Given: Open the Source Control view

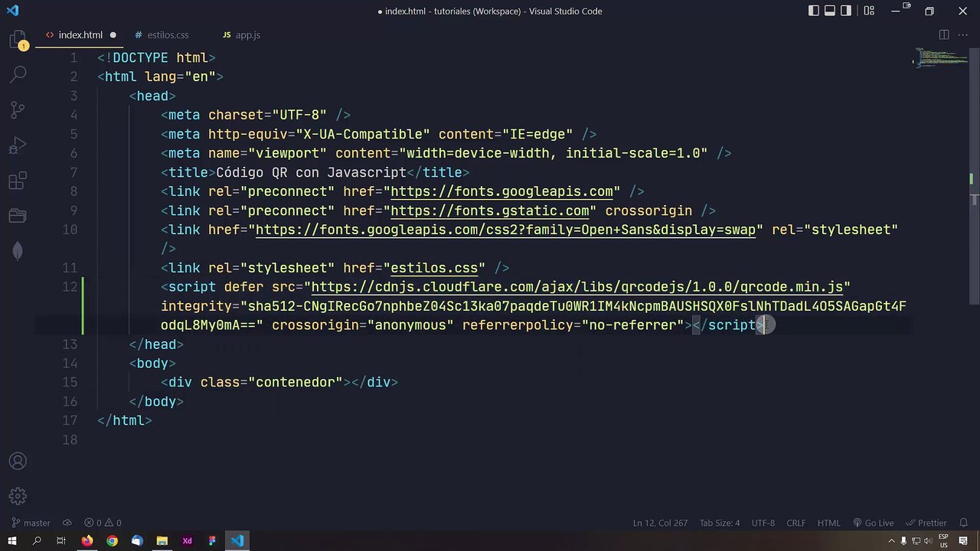Looking at the screenshot, I should pos(18,109).
